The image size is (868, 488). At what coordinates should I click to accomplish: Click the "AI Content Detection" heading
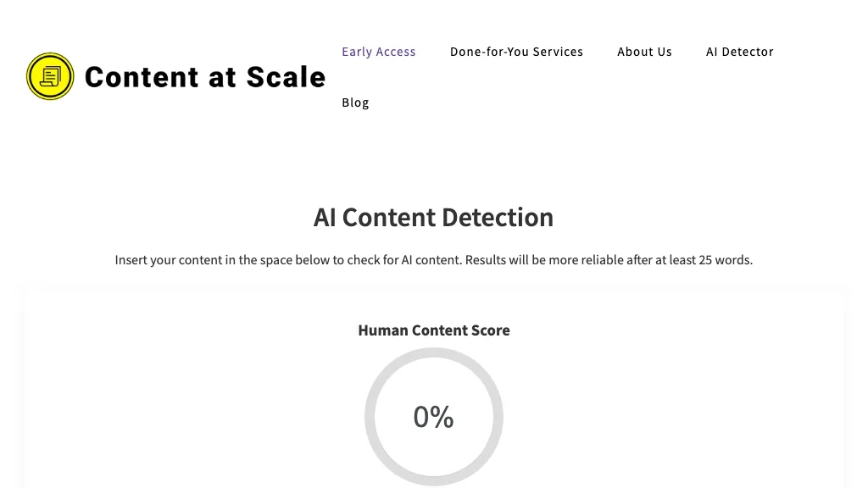(x=433, y=218)
